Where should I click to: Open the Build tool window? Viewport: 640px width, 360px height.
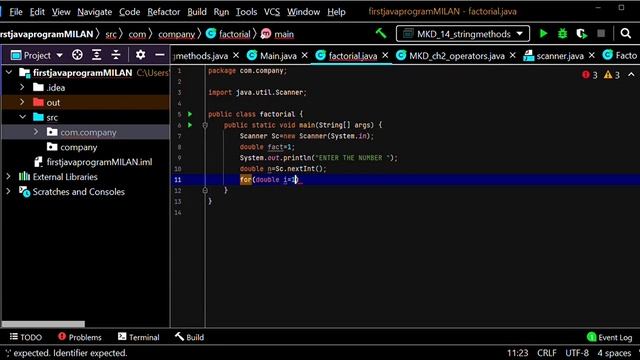189,337
